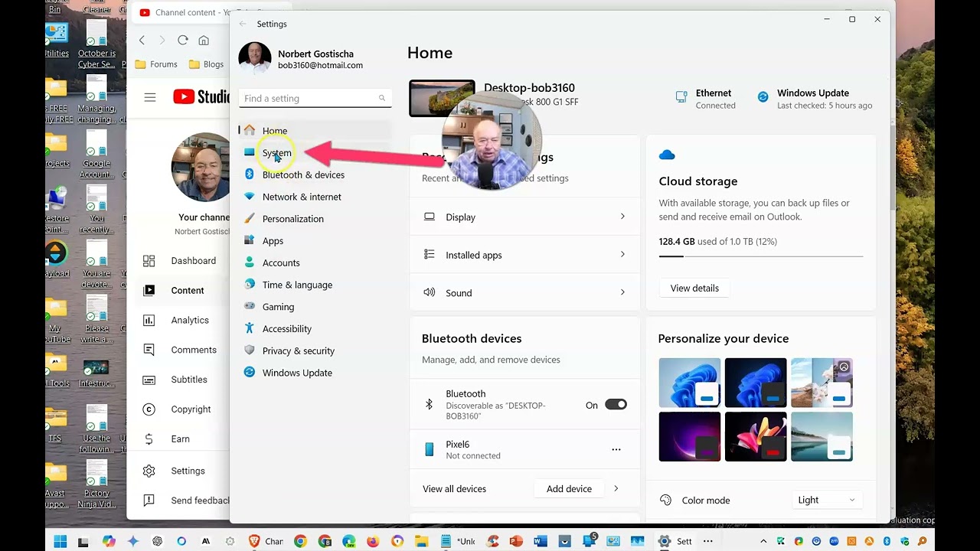980x551 pixels.
Task: Click Ethernet status icon
Action: point(681,97)
